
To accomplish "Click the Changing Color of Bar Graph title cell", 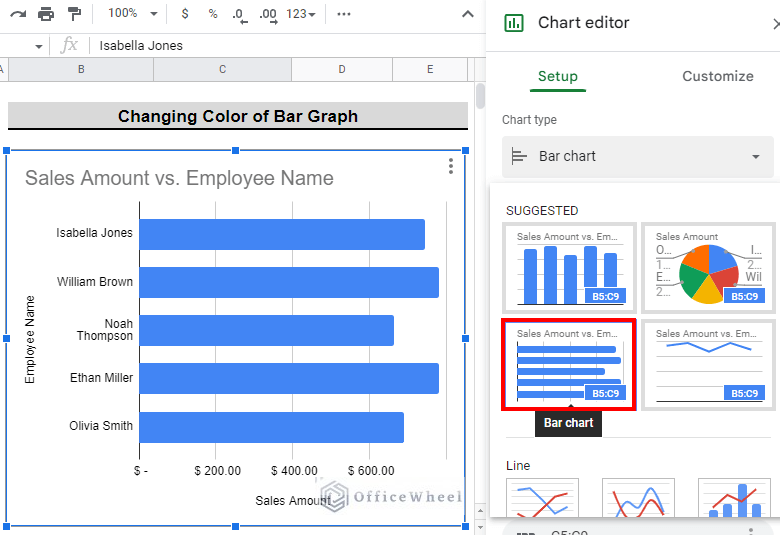I will (x=238, y=116).
